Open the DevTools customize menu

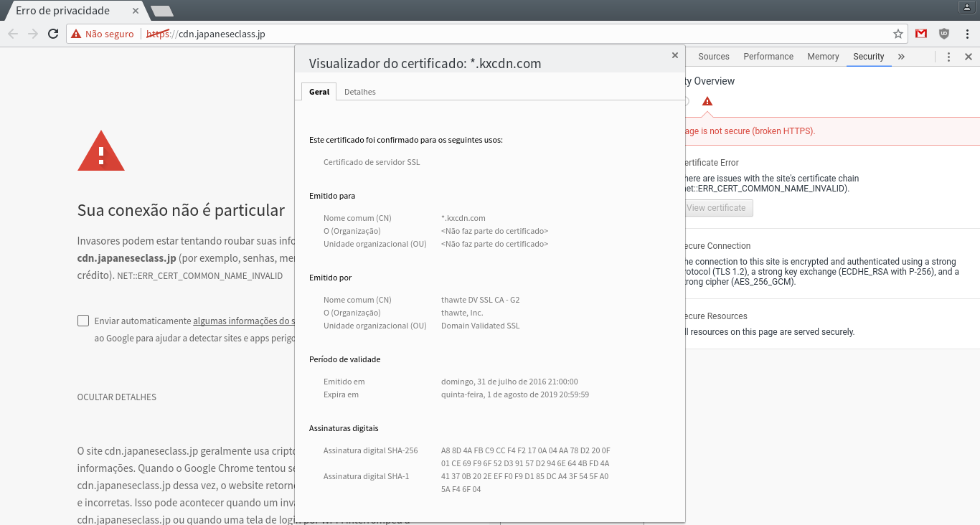click(948, 57)
